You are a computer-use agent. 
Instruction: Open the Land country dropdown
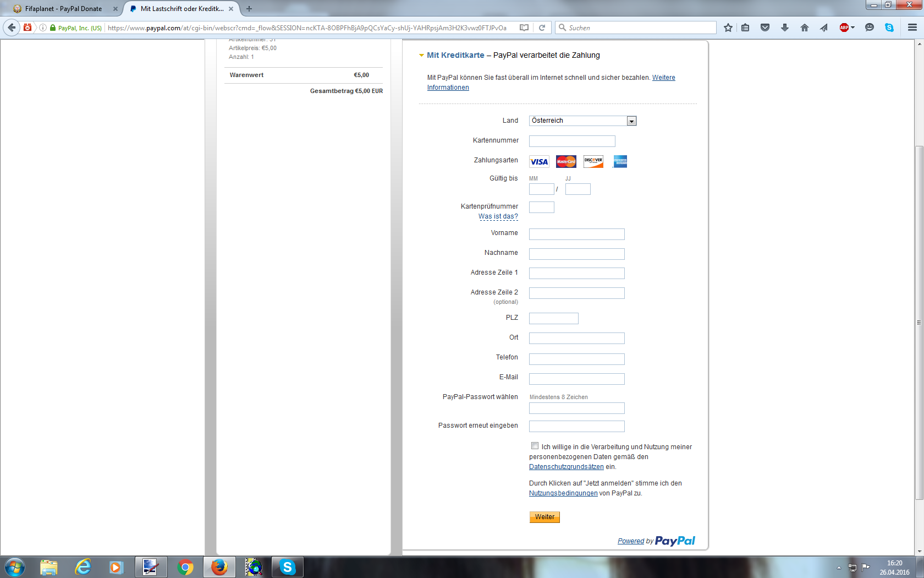pyautogui.click(x=582, y=121)
